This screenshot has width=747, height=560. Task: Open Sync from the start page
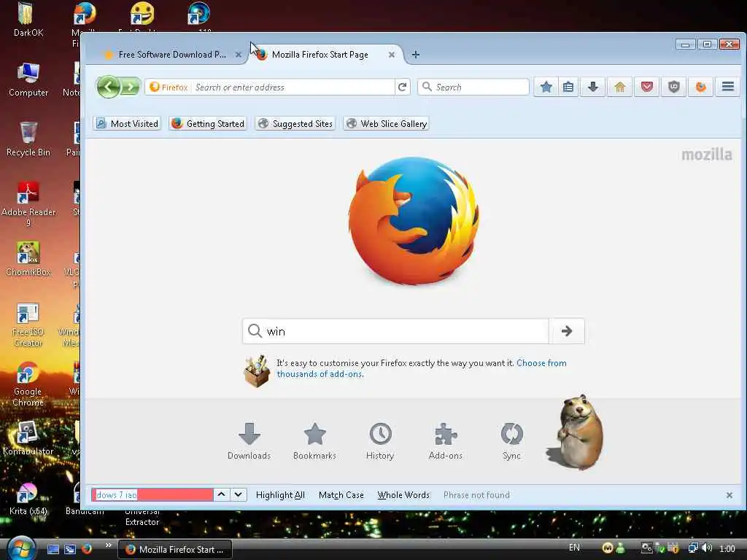pyautogui.click(x=511, y=441)
